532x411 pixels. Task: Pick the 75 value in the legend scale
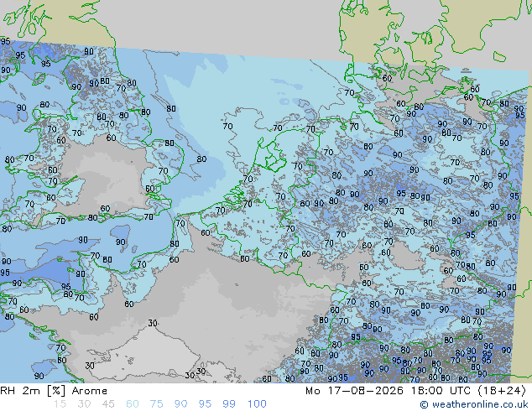coord(156,404)
